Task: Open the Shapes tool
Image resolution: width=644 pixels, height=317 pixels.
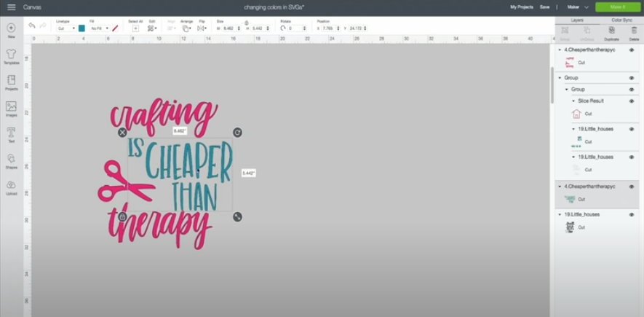Action: (11, 162)
